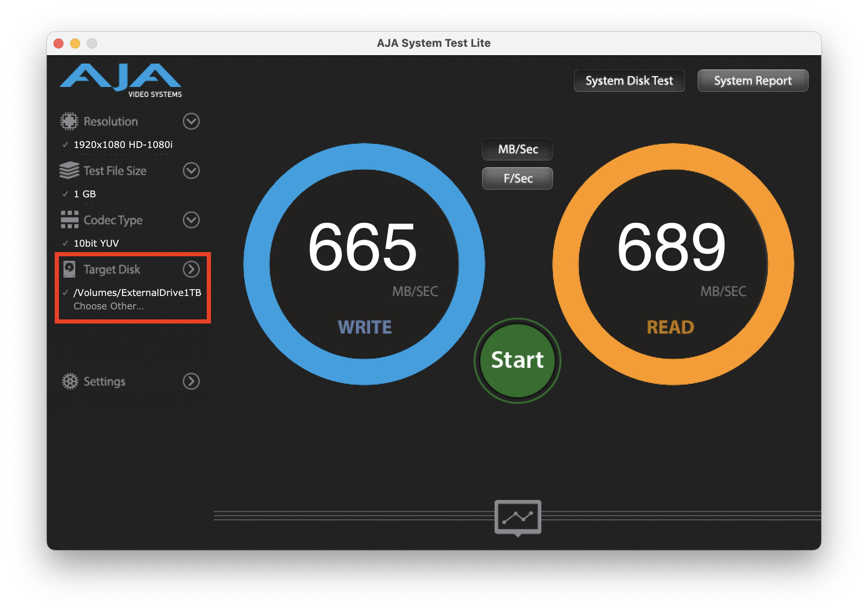This screenshot has height=612, width=868.
Task: Switch to System Disk Test
Action: pyautogui.click(x=629, y=81)
